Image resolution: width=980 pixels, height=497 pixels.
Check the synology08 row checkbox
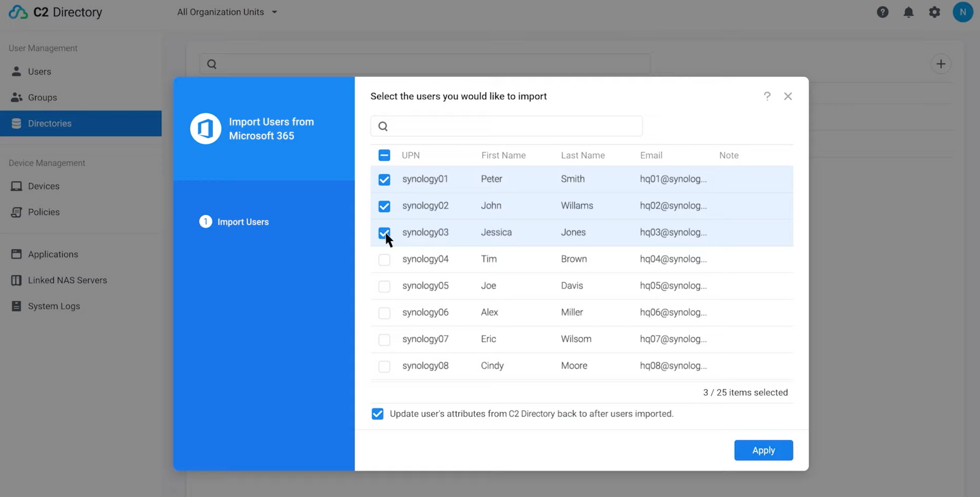click(384, 366)
